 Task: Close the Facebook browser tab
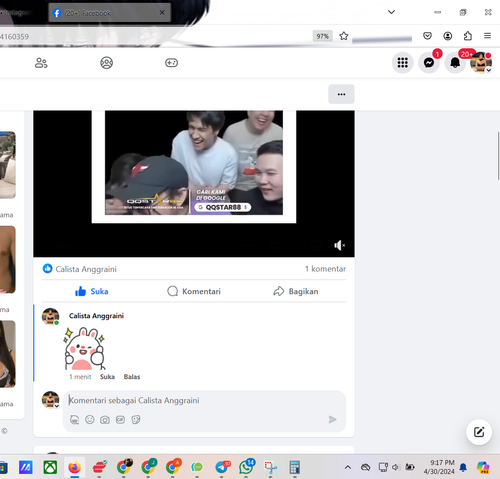162,13
